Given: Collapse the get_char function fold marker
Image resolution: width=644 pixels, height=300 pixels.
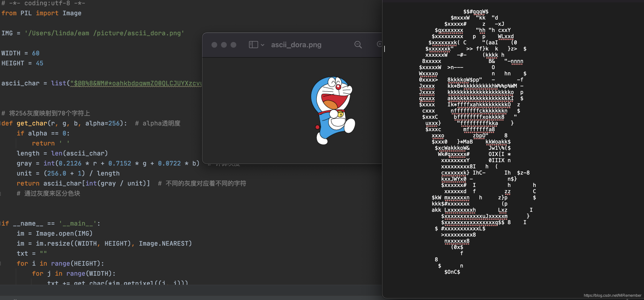Looking at the screenshot, I should (x=1, y=123).
